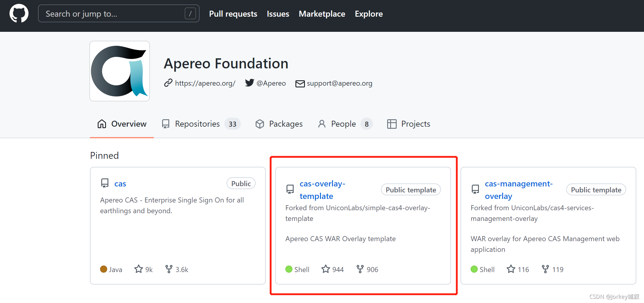Viewport: 644px width, 303px height.
Task: Click the slash shortcut key icon in search
Action: 190,13
